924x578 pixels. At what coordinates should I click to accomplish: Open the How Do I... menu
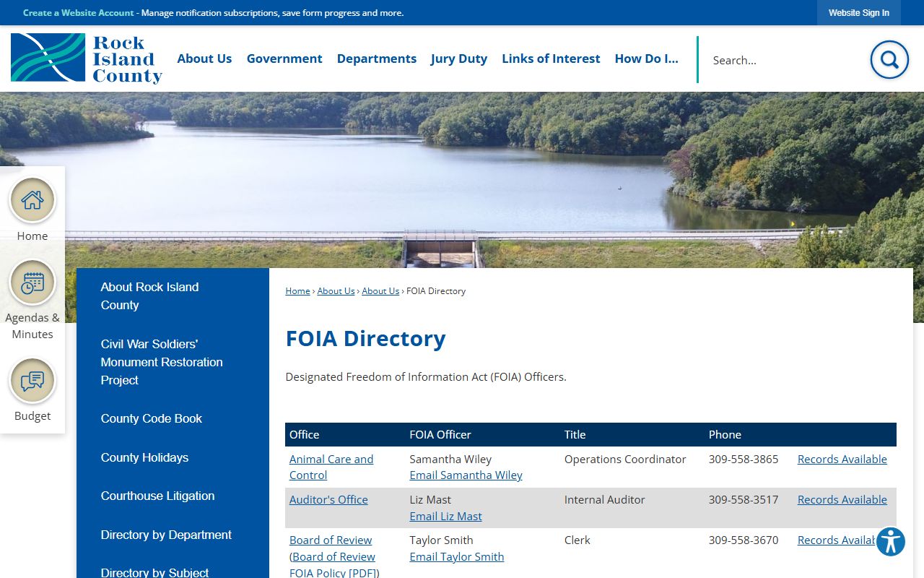click(647, 59)
